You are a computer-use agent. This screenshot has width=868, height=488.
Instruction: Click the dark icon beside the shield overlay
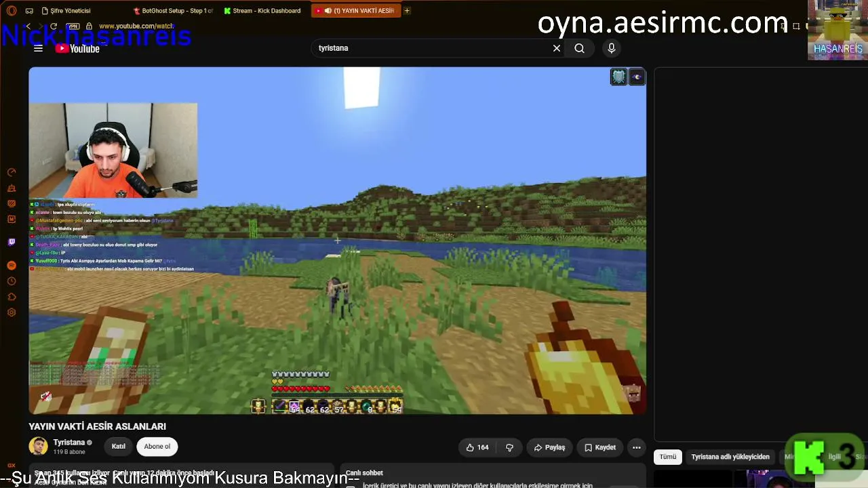coord(637,77)
